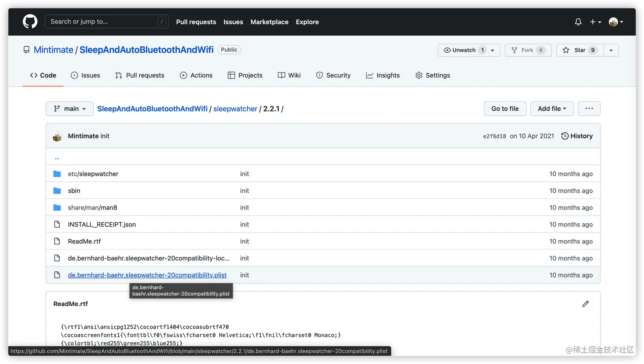Go up via the parent directory dots
The height and width of the screenshot is (364, 644).
[57, 158]
